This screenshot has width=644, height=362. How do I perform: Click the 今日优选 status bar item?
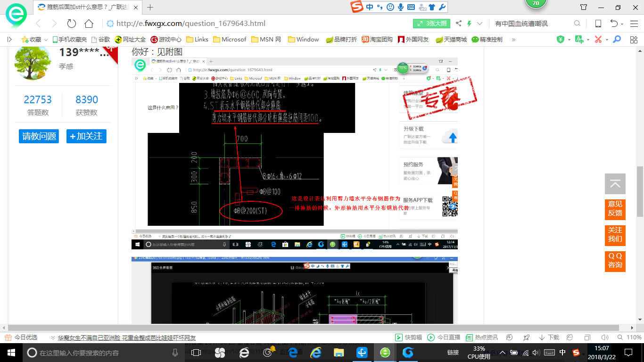tap(21, 337)
